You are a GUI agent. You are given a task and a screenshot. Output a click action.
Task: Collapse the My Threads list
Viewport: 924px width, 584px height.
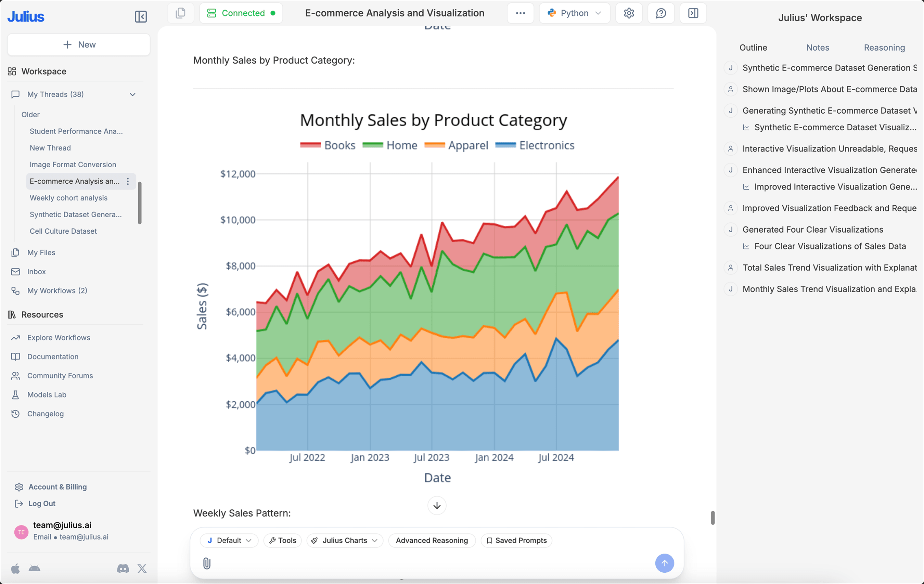[132, 94]
